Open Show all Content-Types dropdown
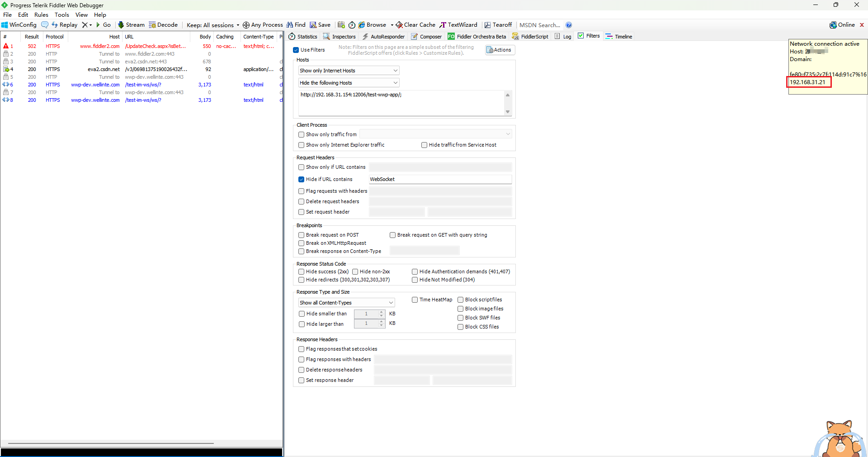This screenshot has width=868, height=457. pyautogui.click(x=346, y=303)
